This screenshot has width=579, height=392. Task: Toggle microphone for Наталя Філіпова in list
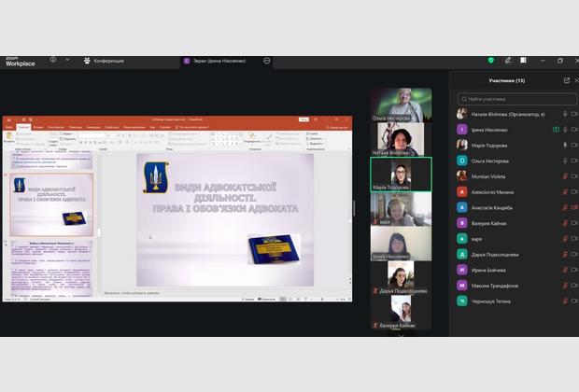pyautogui.click(x=565, y=115)
